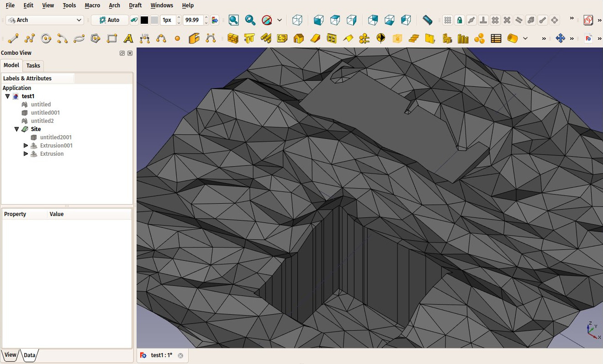This screenshot has width=603, height=364.
Task: Select the Draft Ellipse tool
Action: point(79,38)
